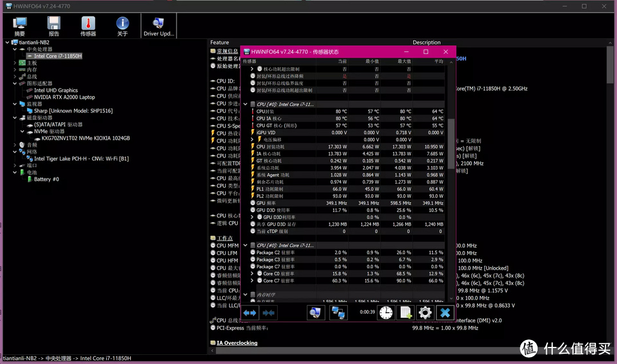Select NVIDIA RTX A2000 Laptop in the tree

coord(64,97)
